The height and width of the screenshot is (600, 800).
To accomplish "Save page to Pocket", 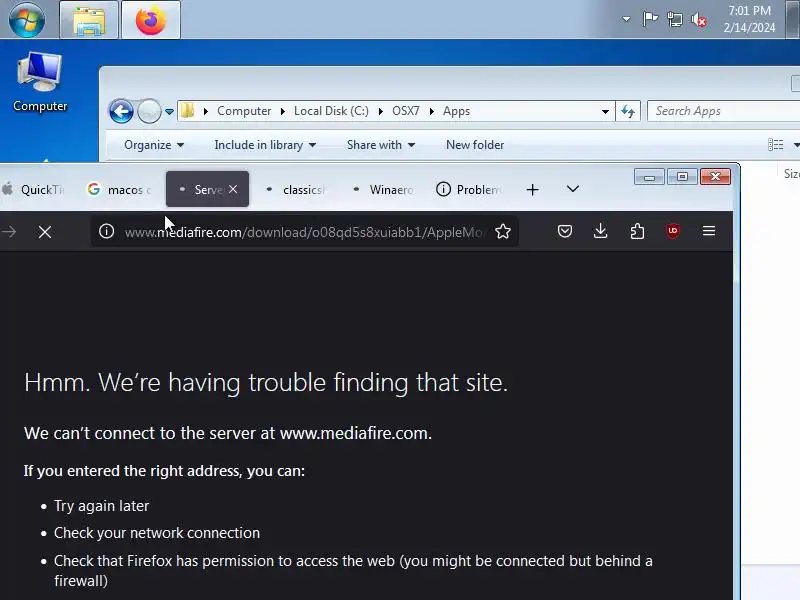I will [x=565, y=231].
